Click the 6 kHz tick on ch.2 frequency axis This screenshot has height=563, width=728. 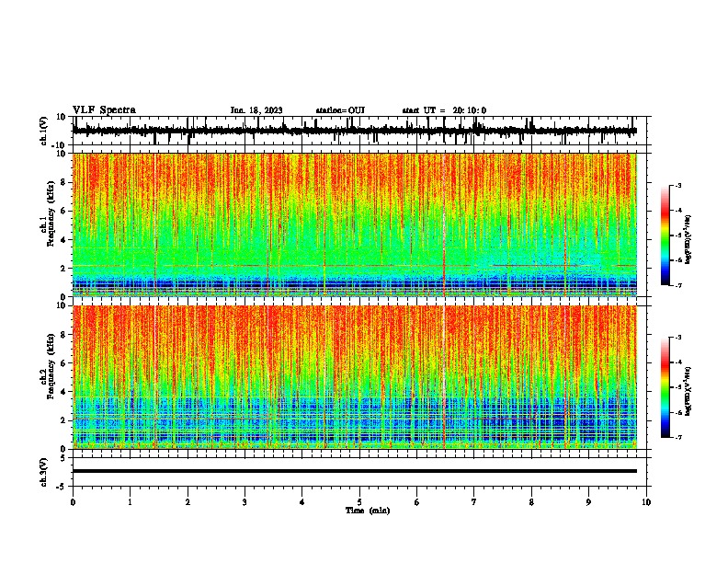click(x=63, y=363)
